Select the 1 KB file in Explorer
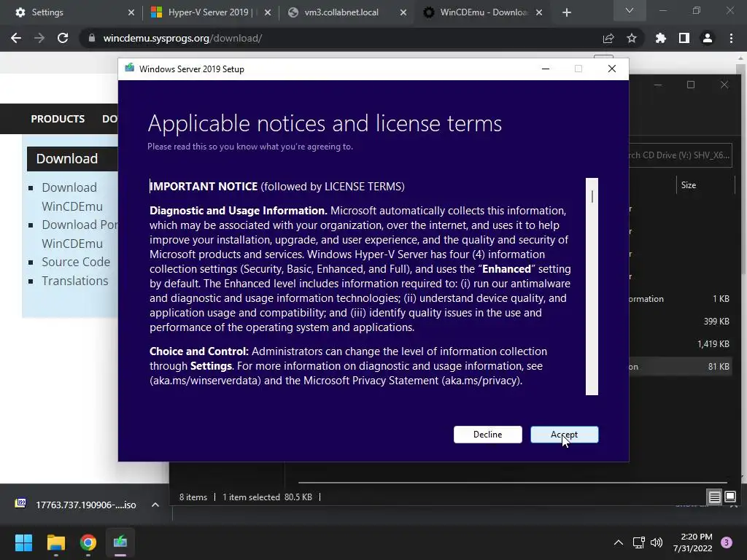The image size is (747, 560). click(679, 299)
